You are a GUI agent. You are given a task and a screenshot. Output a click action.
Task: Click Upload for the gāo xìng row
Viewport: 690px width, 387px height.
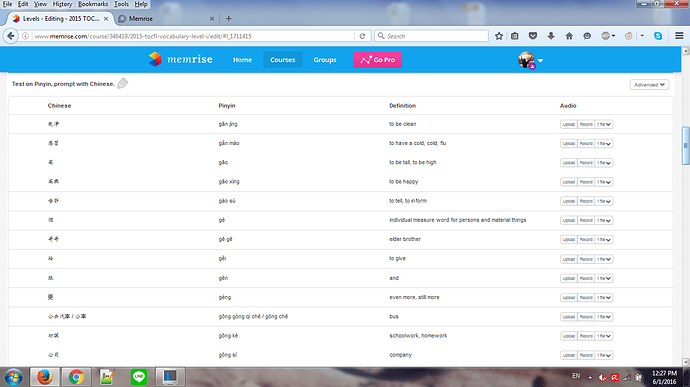click(x=569, y=182)
